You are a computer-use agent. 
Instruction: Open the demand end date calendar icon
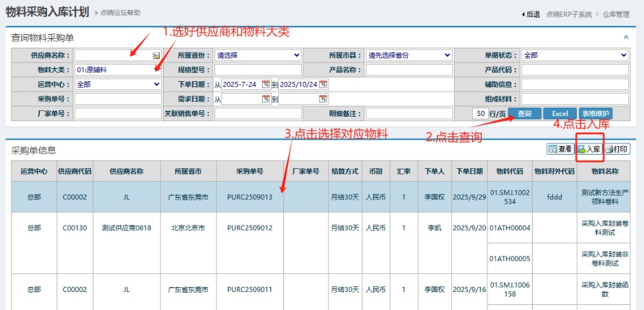[323, 99]
